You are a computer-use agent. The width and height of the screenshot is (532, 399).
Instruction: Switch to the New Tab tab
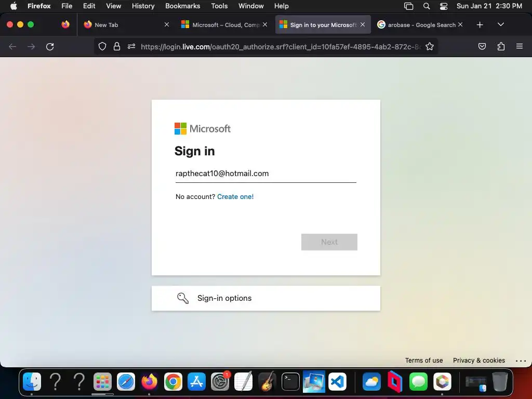click(x=126, y=25)
